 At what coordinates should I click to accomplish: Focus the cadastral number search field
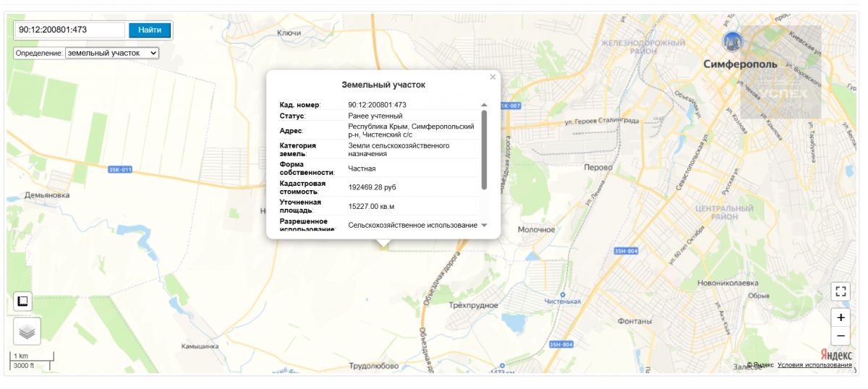[x=70, y=30]
